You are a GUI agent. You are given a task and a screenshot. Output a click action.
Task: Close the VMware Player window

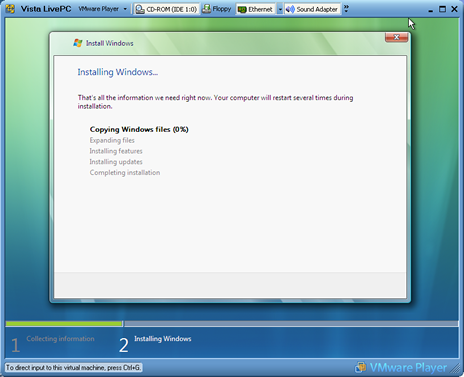[454, 9]
